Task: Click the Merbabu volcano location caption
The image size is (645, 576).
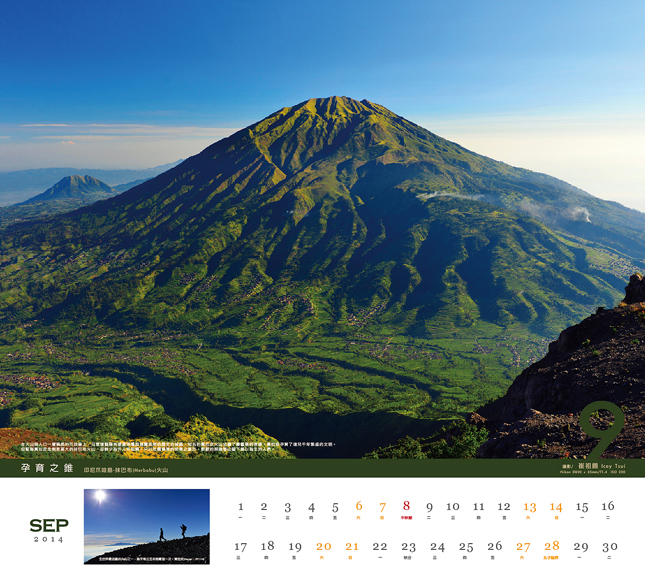Action: [126, 470]
